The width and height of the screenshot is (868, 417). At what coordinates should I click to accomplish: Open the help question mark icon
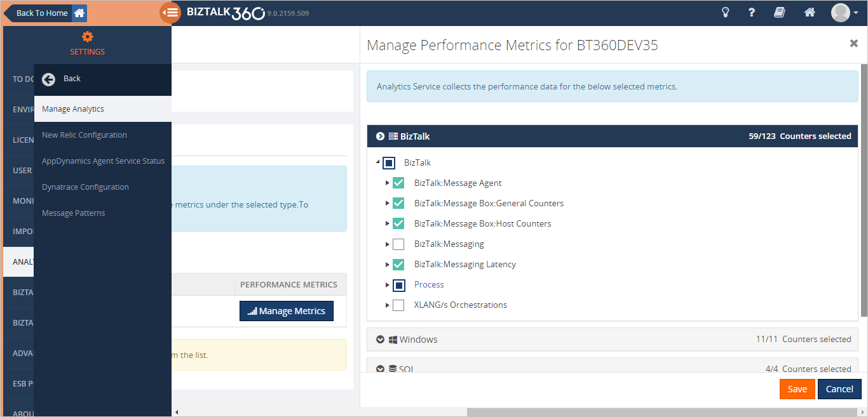[x=752, y=13]
